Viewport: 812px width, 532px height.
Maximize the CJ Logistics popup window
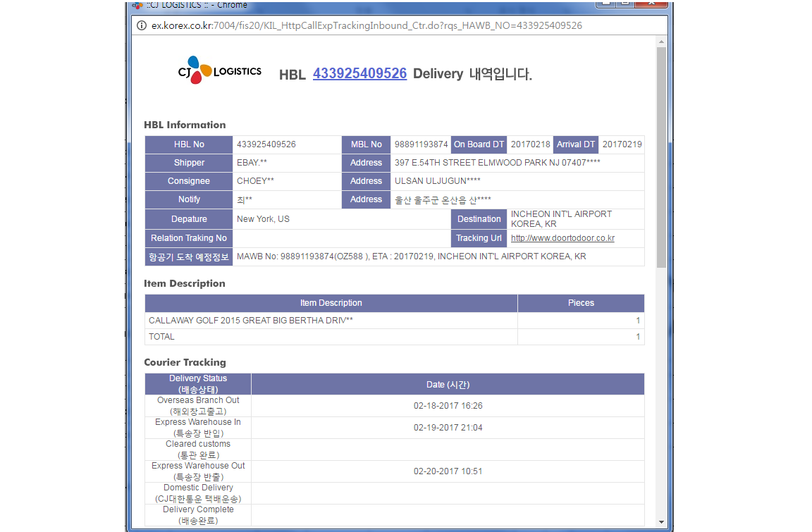point(625,4)
